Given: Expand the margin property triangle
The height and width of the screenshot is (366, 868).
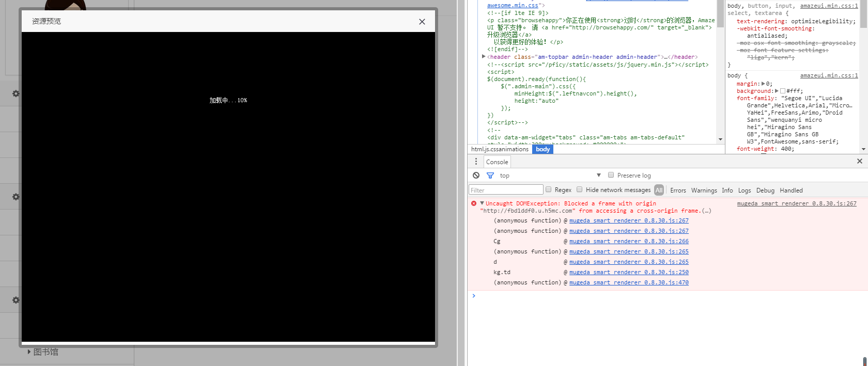Looking at the screenshot, I should click(763, 84).
